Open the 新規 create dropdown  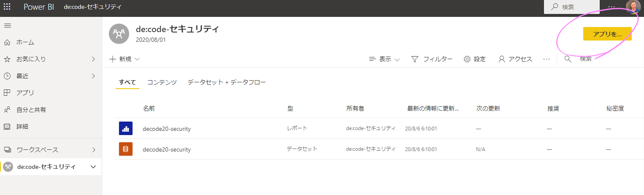coord(124,59)
